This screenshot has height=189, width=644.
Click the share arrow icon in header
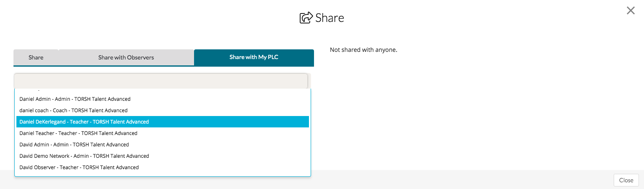pyautogui.click(x=306, y=18)
